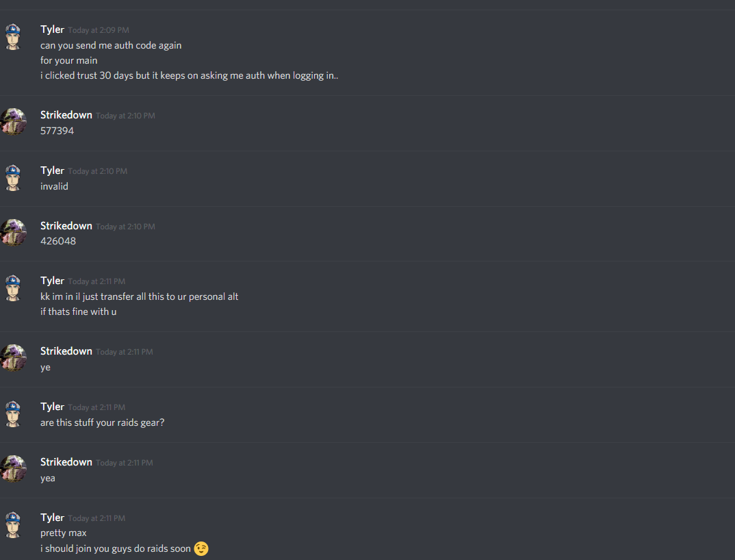The height and width of the screenshot is (560, 735).
Task: Click Strikedown's avatar next to the 'ye' reply
Action: coord(13,358)
